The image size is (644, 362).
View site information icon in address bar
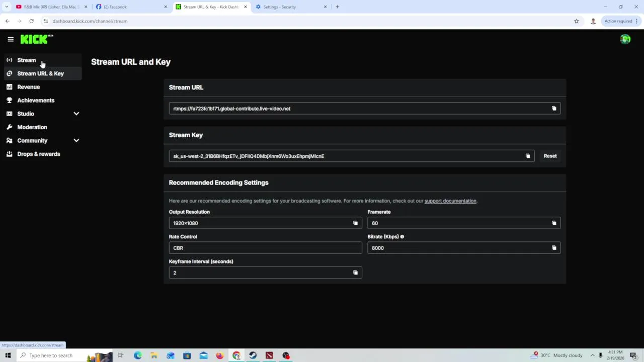(x=46, y=21)
